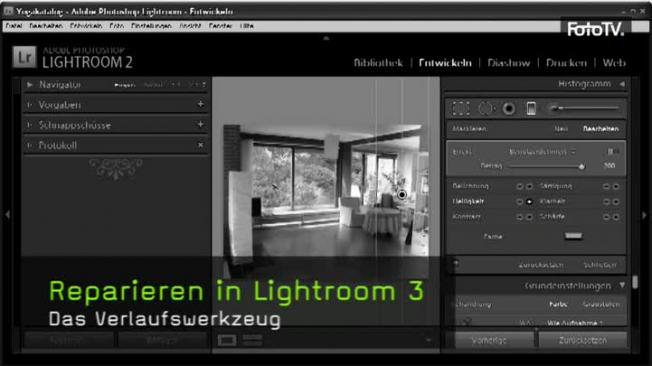
Task: Select the Graduated Filter tool
Action: pos(531,108)
